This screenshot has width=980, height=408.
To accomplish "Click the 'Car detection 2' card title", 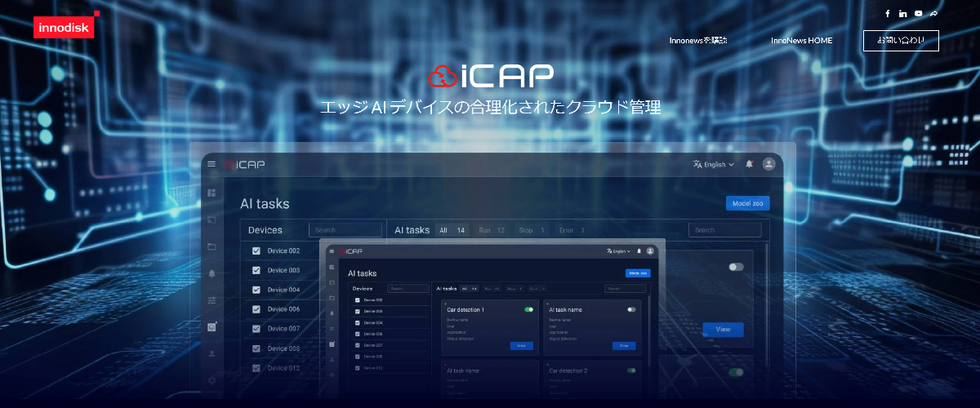I will coord(568,370).
